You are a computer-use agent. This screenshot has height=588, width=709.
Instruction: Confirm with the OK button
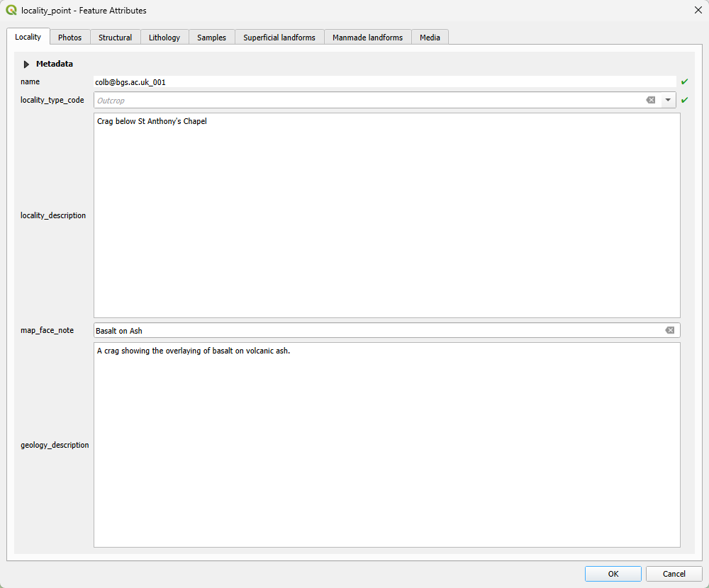click(613, 574)
